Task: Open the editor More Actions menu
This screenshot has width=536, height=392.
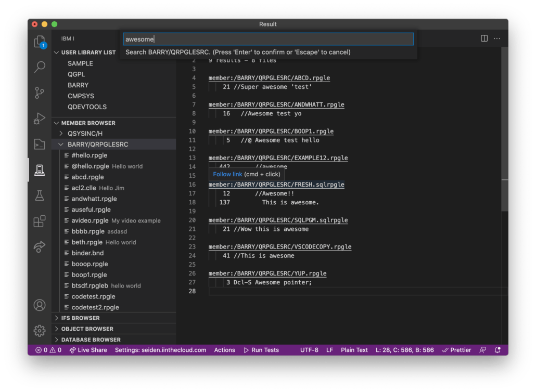Action: (x=496, y=38)
